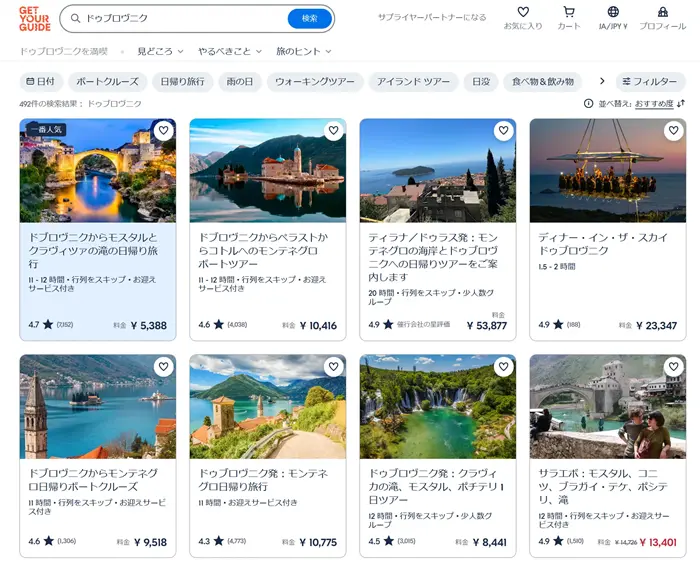Click the ドゥブロヴニク search input field
Viewport: 700px width, 566px height.
180,18
